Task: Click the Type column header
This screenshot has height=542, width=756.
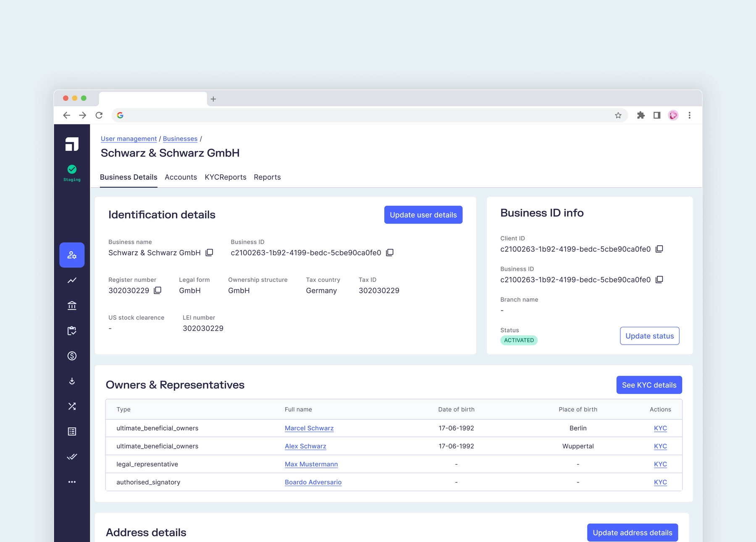Action: pos(123,410)
